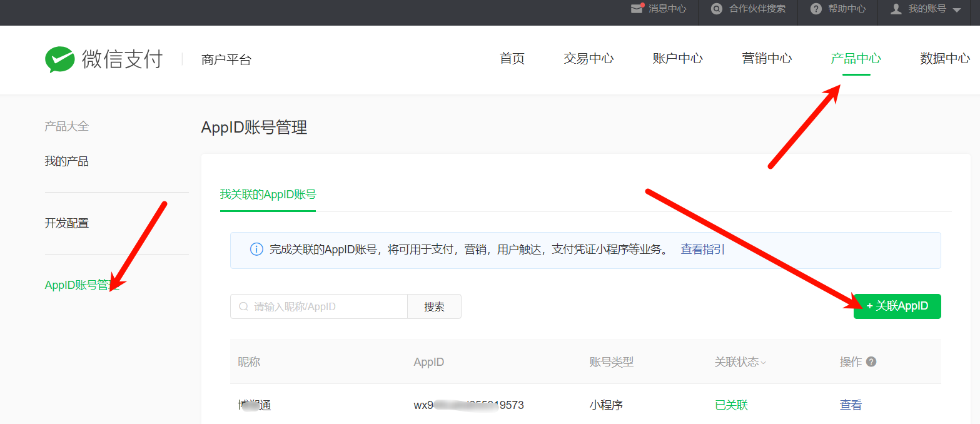
Task: Click the AppID column header
Action: (x=429, y=362)
